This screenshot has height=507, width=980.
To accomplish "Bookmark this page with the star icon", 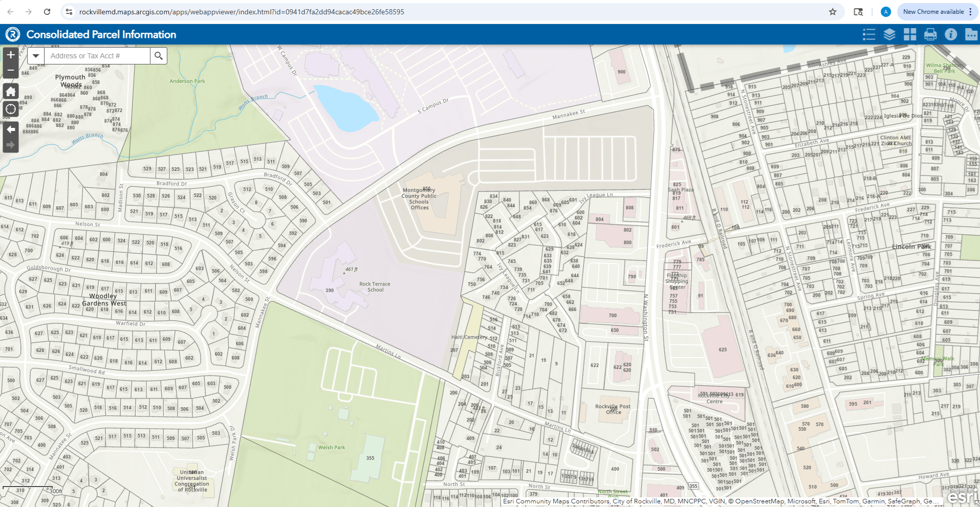I will pyautogui.click(x=833, y=12).
